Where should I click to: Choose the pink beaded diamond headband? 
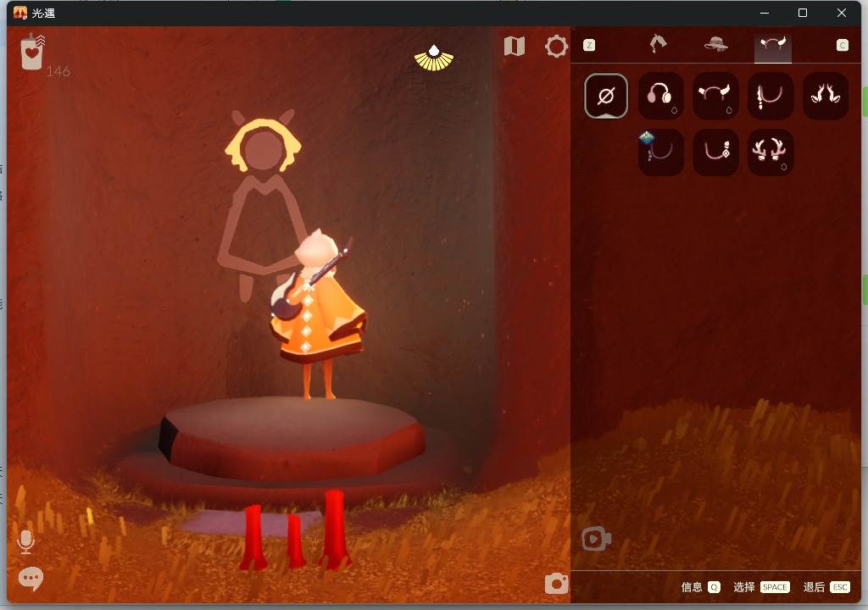click(x=715, y=152)
